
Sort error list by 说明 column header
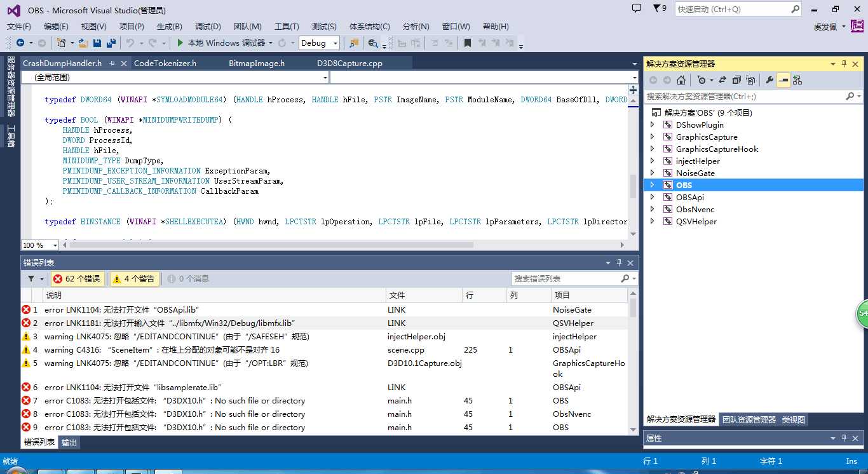214,295
